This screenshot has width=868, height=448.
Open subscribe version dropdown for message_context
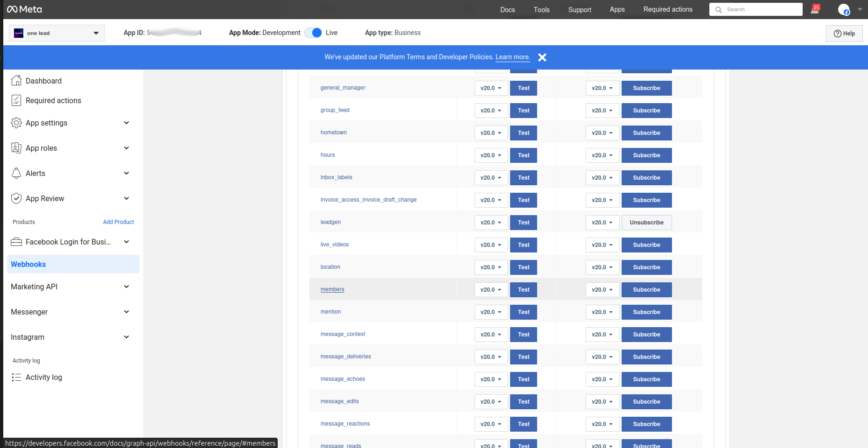602,335
